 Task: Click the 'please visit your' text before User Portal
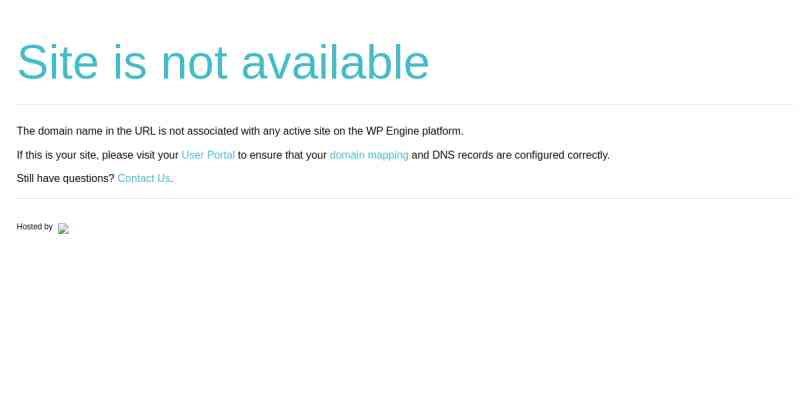pos(140,155)
